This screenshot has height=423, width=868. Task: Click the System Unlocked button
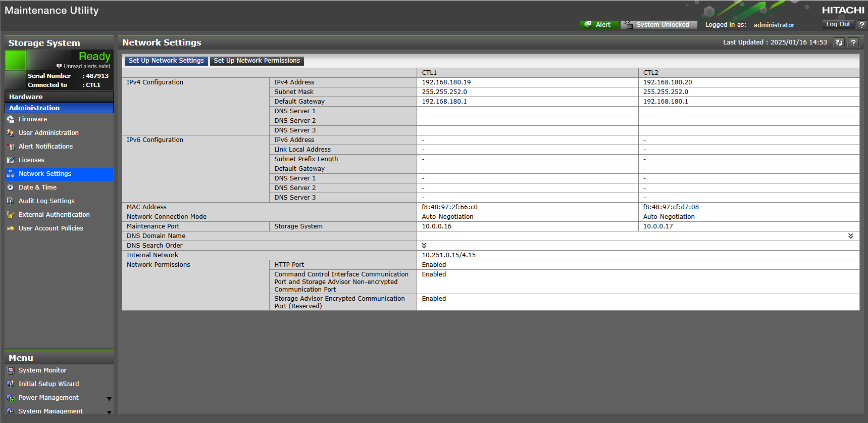click(659, 24)
